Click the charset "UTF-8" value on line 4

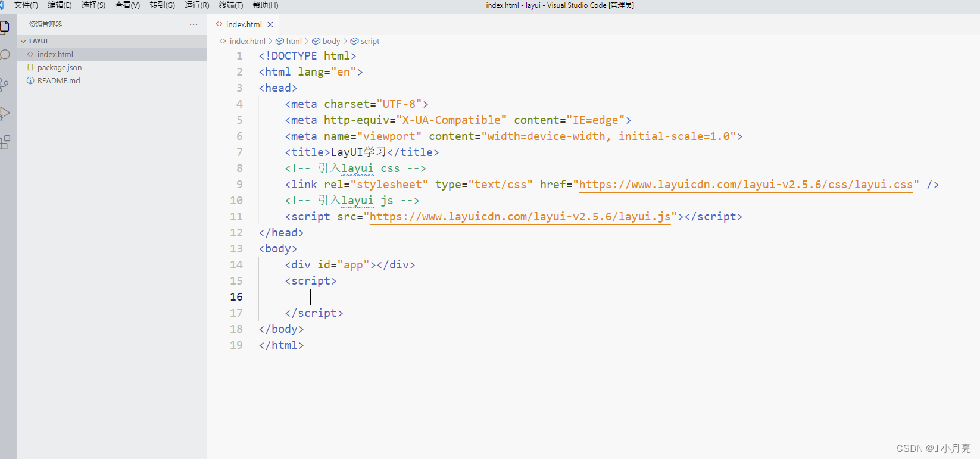[399, 104]
